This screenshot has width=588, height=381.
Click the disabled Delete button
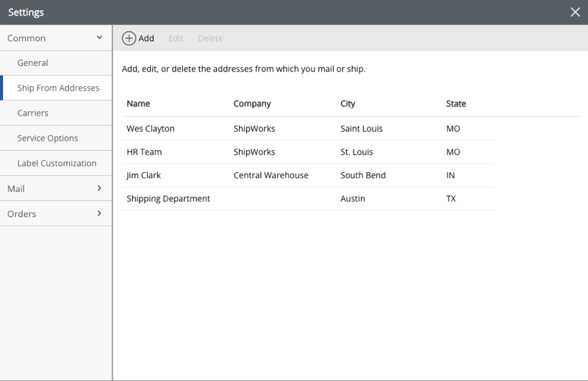pyautogui.click(x=210, y=38)
